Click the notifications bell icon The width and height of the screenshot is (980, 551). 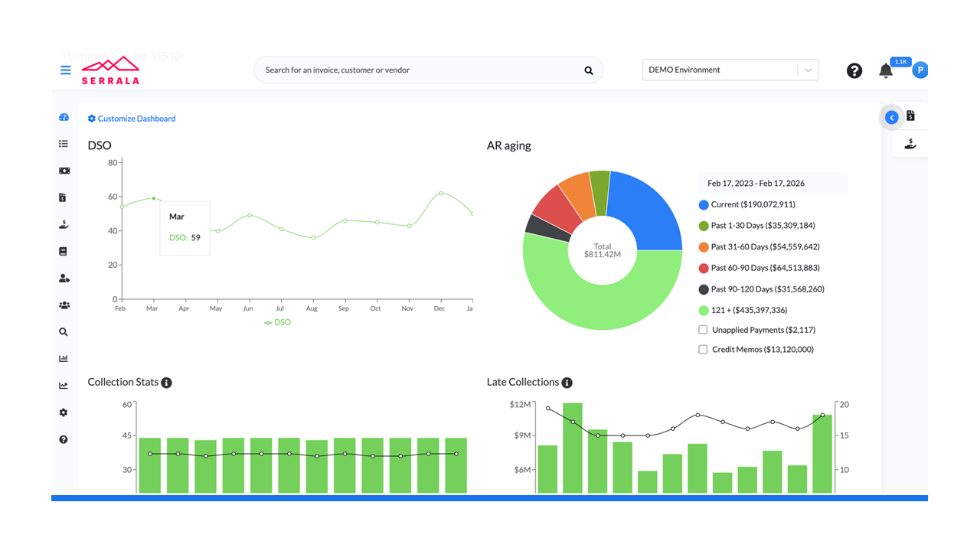[886, 70]
